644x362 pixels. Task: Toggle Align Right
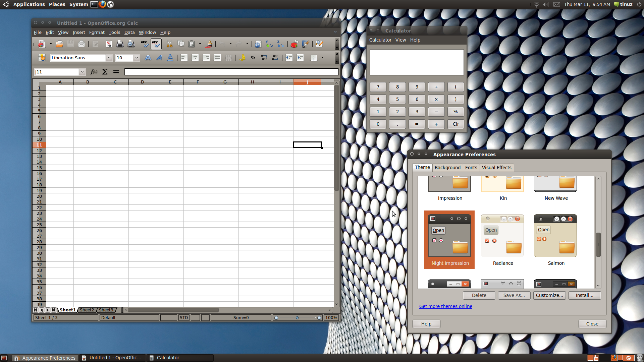pyautogui.click(x=206, y=58)
